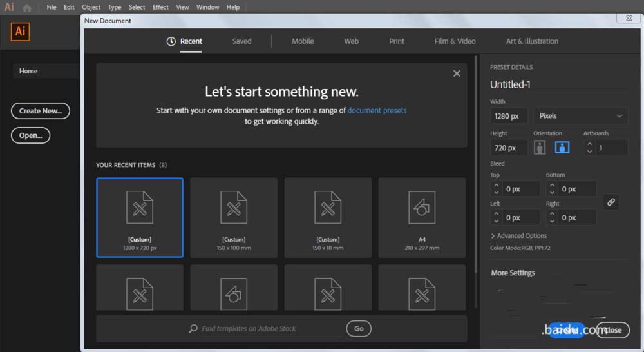Click the Create New... button

point(40,111)
